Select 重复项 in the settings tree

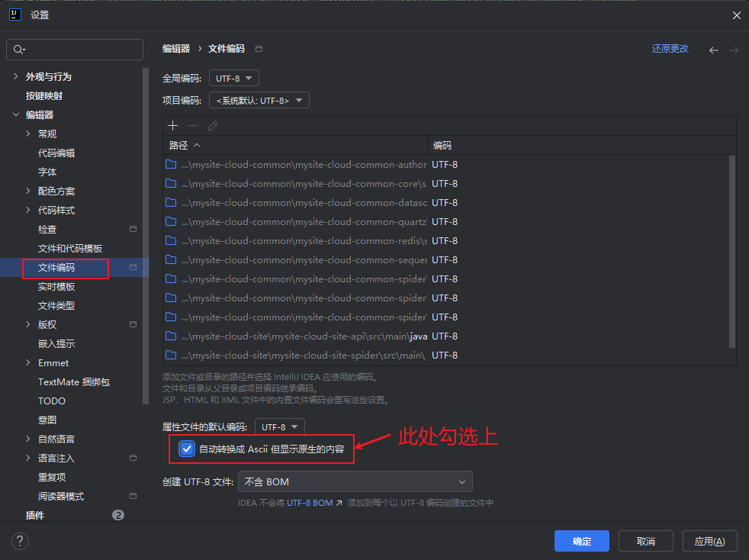coord(52,477)
